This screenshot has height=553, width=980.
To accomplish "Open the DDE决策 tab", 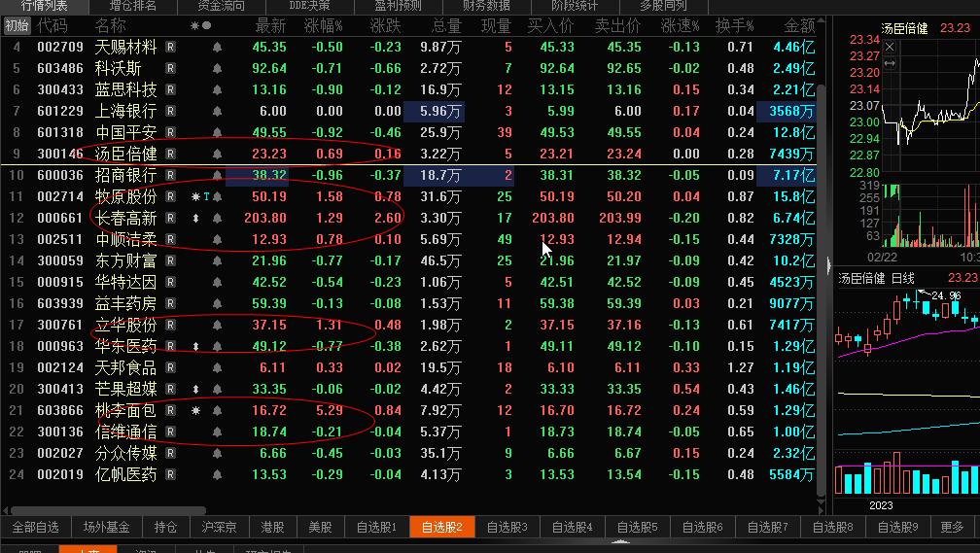I will pyautogui.click(x=309, y=6).
